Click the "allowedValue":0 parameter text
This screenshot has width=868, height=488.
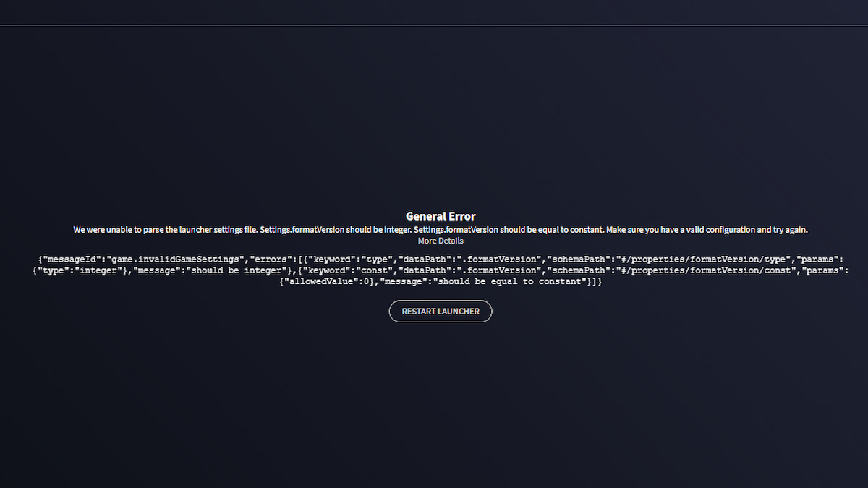pos(318,282)
